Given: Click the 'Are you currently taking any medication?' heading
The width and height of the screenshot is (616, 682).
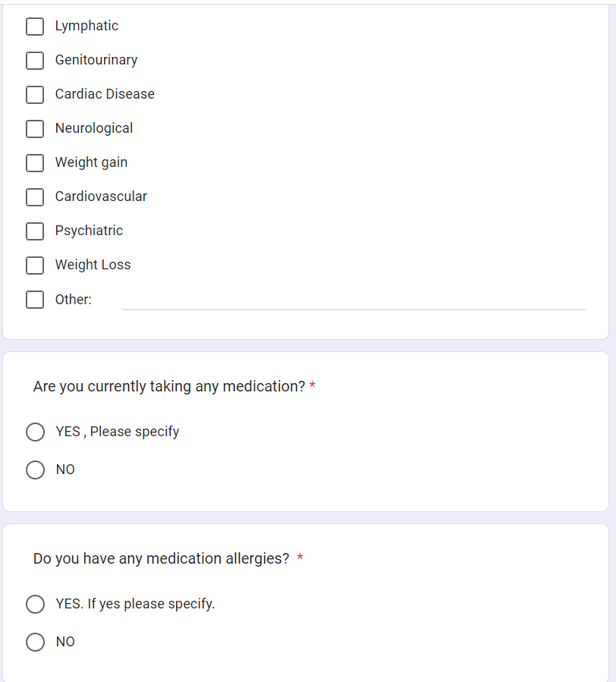Looking at the screenshot, I should pyautogui.click(x=168, y=387).
